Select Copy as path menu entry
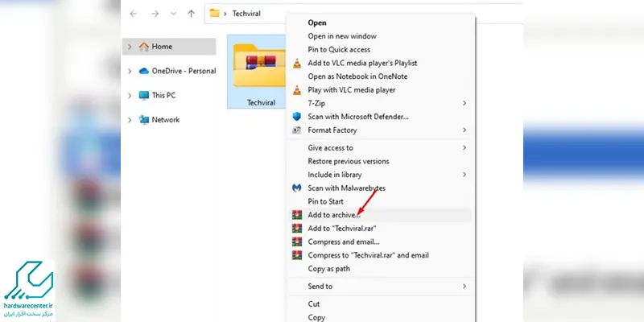Viewport: 644px width, 322px height. [x=329, y=269]
